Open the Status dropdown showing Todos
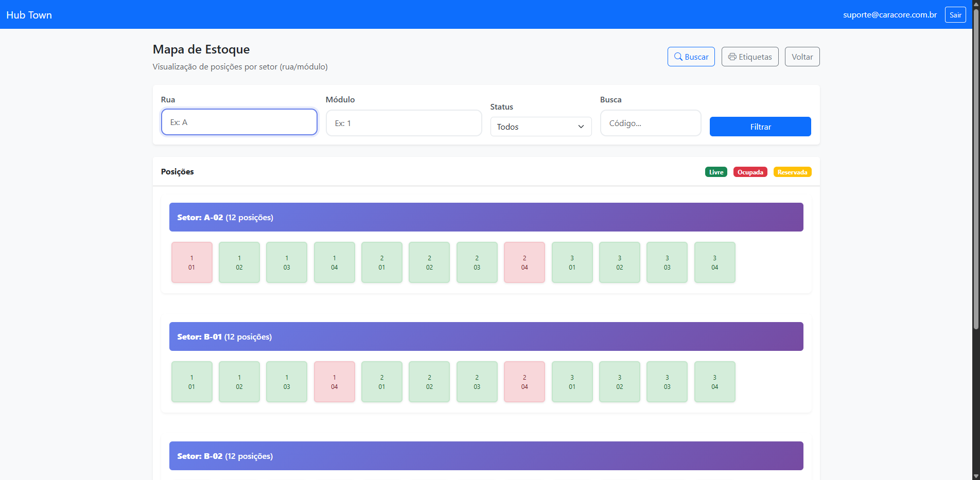The height and width of the screenshot is (480, 980). (x=540, y=127)
